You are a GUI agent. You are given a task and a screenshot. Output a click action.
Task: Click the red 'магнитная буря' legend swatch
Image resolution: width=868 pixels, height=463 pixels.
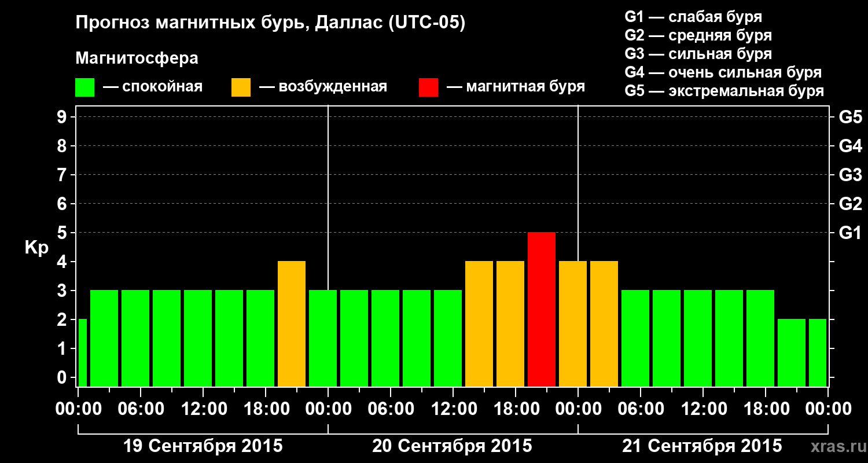click(429, 87)
